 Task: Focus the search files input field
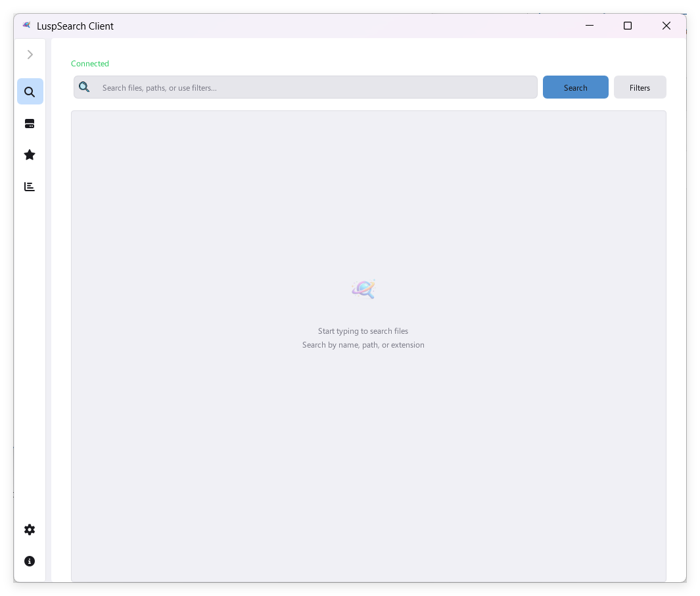[x=315, y=87]
